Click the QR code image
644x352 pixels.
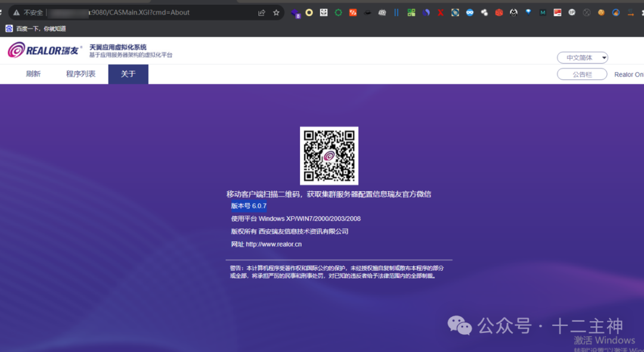pos(329,156)
